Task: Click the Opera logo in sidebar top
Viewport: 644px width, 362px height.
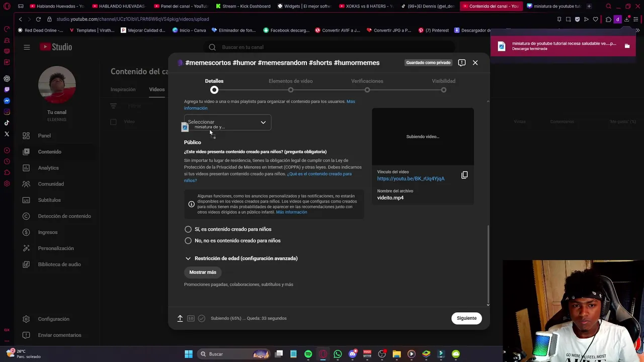Action: [7, 7]
